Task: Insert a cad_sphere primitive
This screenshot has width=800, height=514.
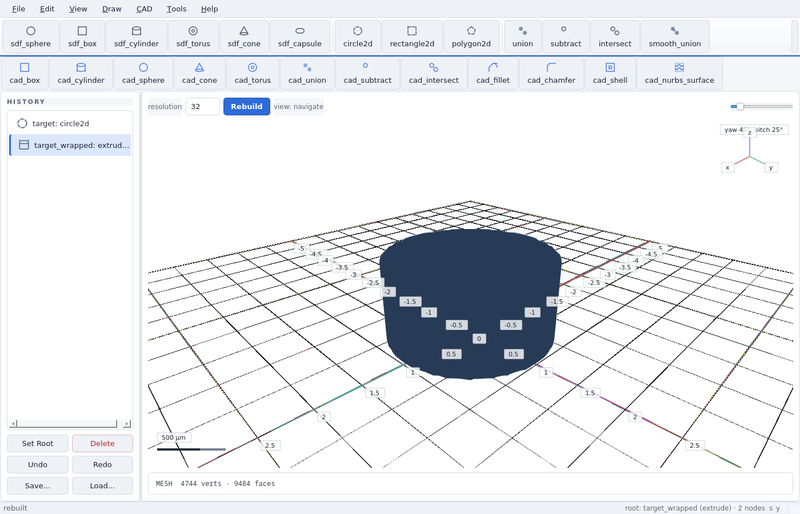Action: tap(143, 74)
